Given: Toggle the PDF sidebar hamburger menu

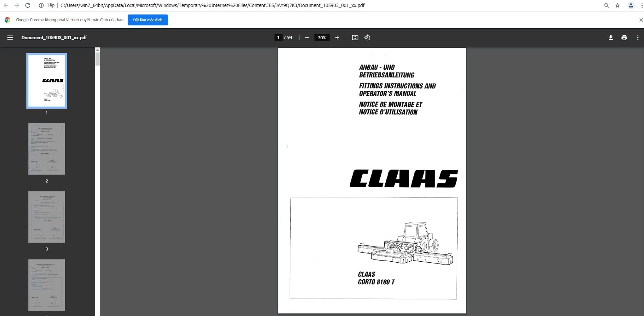Looking at the screenshot, I should pyautogui.click(x=10, y=37).
